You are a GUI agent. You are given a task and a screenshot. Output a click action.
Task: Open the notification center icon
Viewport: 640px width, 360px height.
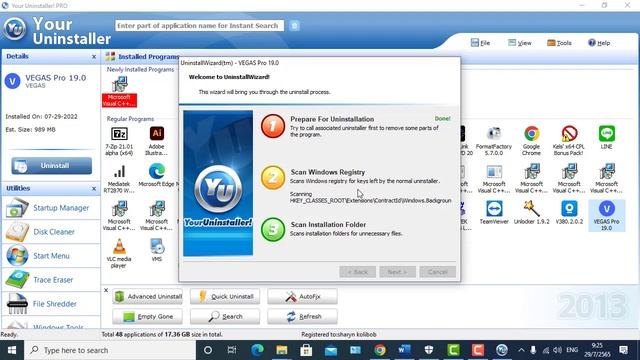coord(624,350)
